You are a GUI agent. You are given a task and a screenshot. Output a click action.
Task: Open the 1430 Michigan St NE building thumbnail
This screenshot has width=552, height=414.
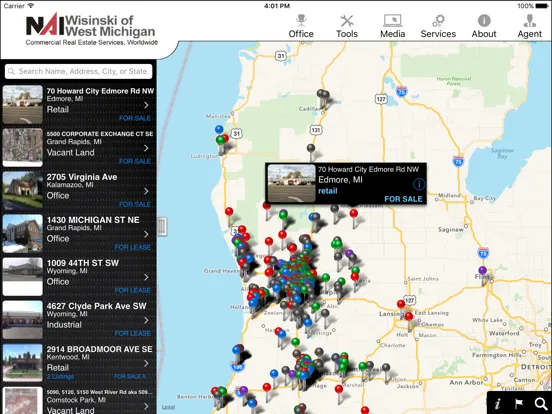23,233
